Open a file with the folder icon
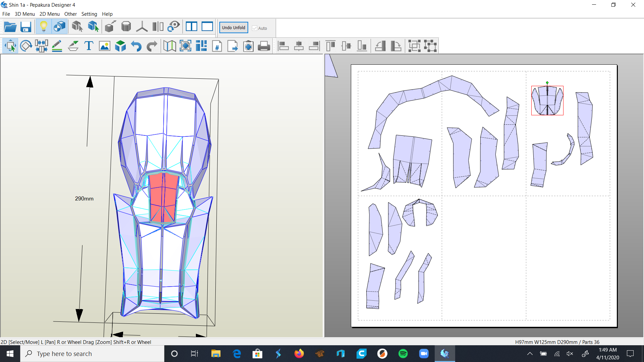The width and height of the screenshot is (644, 362). click(x=10, y=27)
